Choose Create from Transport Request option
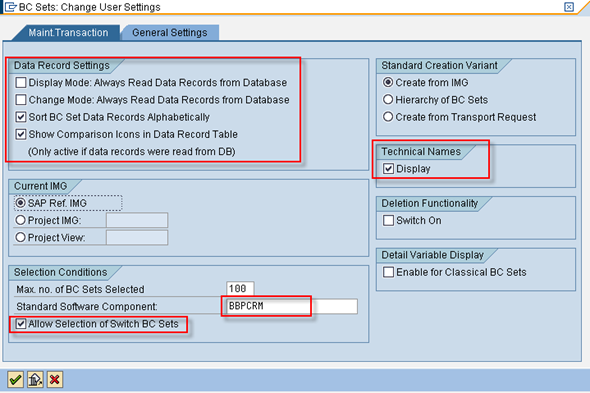The image size is (590, 393). pos(388,117)
